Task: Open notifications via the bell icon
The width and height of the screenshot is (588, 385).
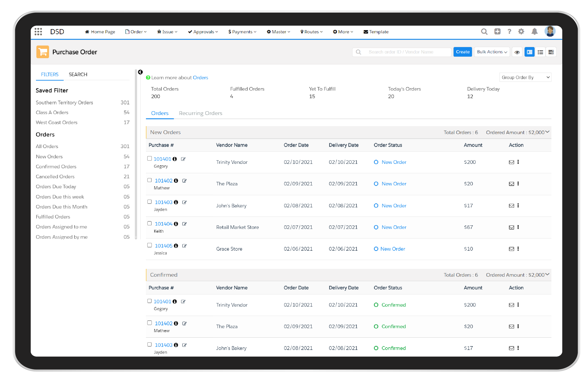Action: (534, 32)
